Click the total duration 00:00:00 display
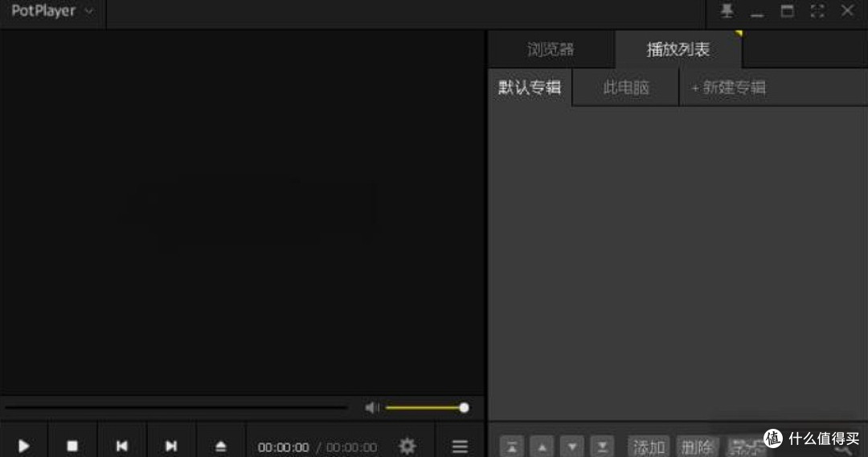The image size is (868, 457). (351, 447)
